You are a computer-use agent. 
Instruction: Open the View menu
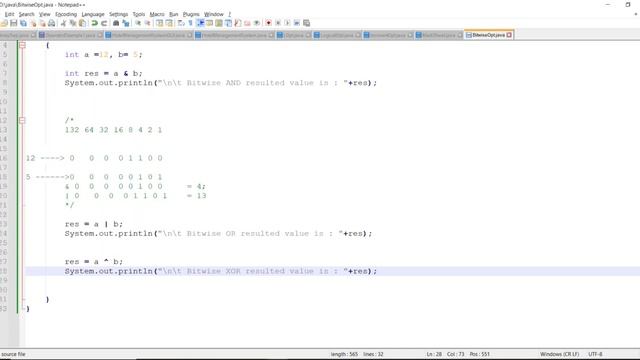(44, 14)
